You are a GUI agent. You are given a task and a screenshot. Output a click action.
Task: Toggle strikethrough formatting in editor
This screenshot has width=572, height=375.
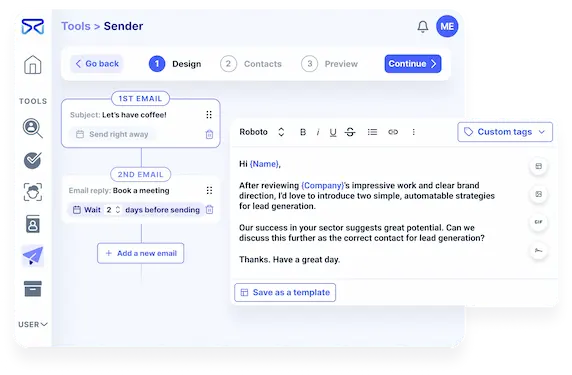(x=350, y=132)
